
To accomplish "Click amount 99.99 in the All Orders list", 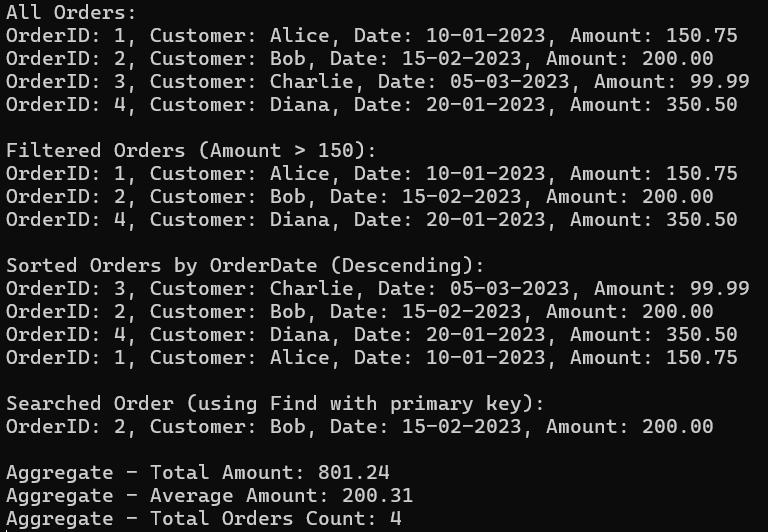I will coord(720,82).
